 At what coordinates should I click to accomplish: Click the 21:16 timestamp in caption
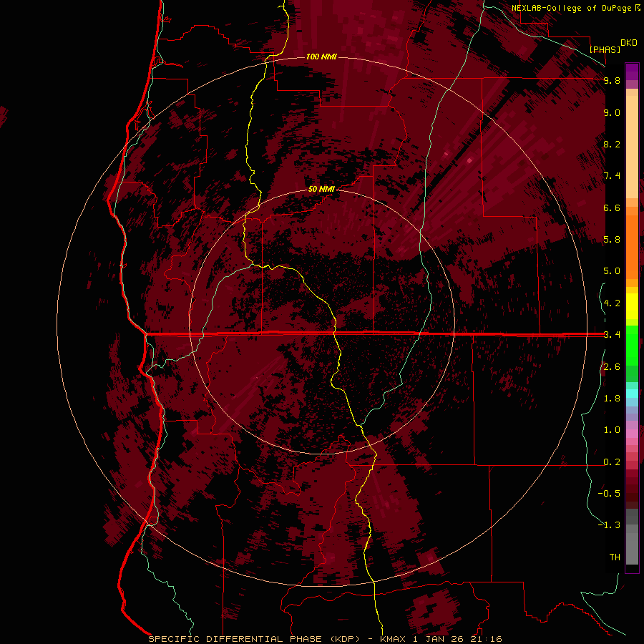pos(487,639)
